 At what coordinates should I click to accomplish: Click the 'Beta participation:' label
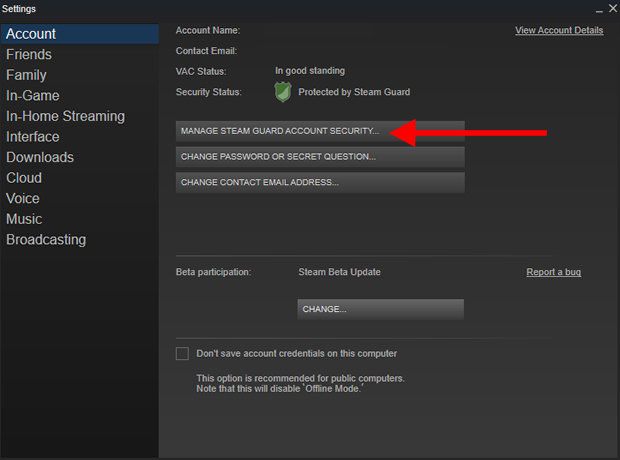[213, 272]
